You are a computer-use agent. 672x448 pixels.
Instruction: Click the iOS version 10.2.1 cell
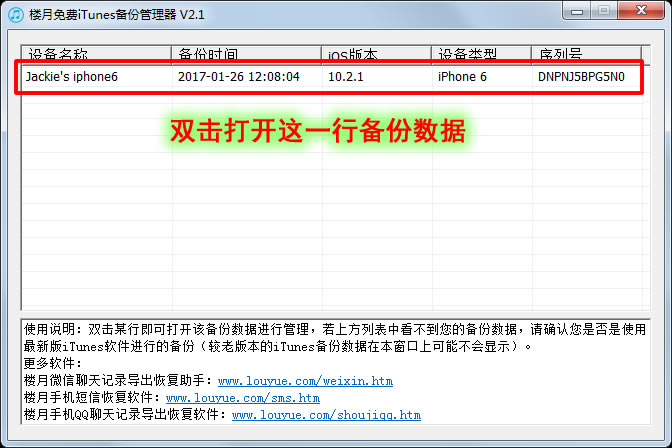[345, 77]
